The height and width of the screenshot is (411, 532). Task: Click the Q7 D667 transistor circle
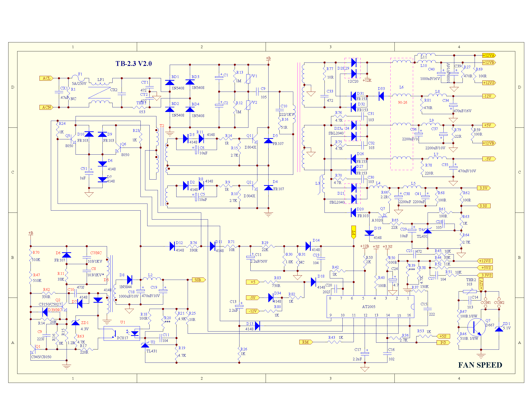coord(476,327)
